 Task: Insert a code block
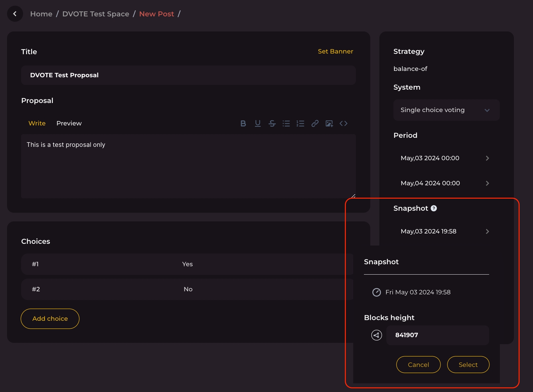coord(344,123)
